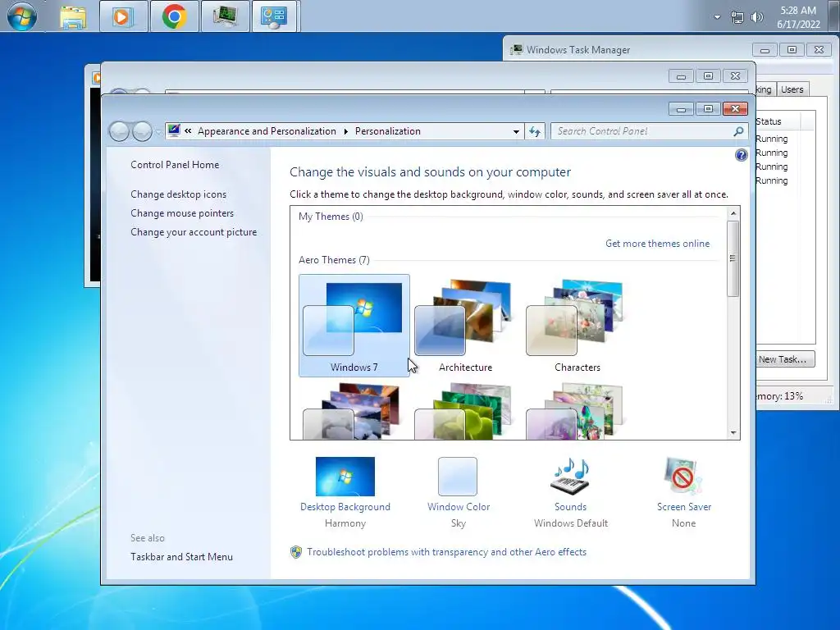Open Sounds settings icon

click(x=571, y=477)
